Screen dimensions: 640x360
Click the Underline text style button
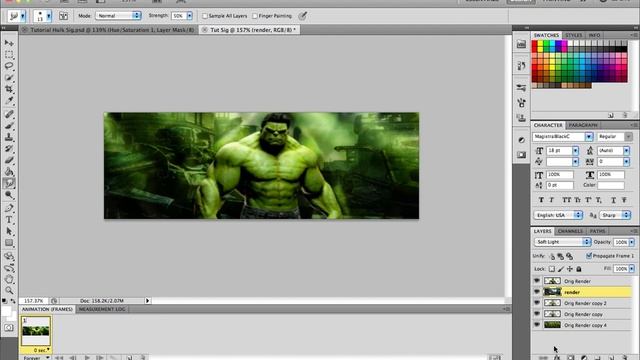(613, 200)
